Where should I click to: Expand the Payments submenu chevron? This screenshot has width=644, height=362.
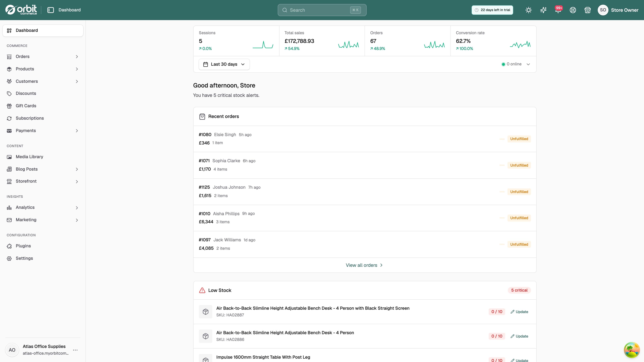point(77,131)
